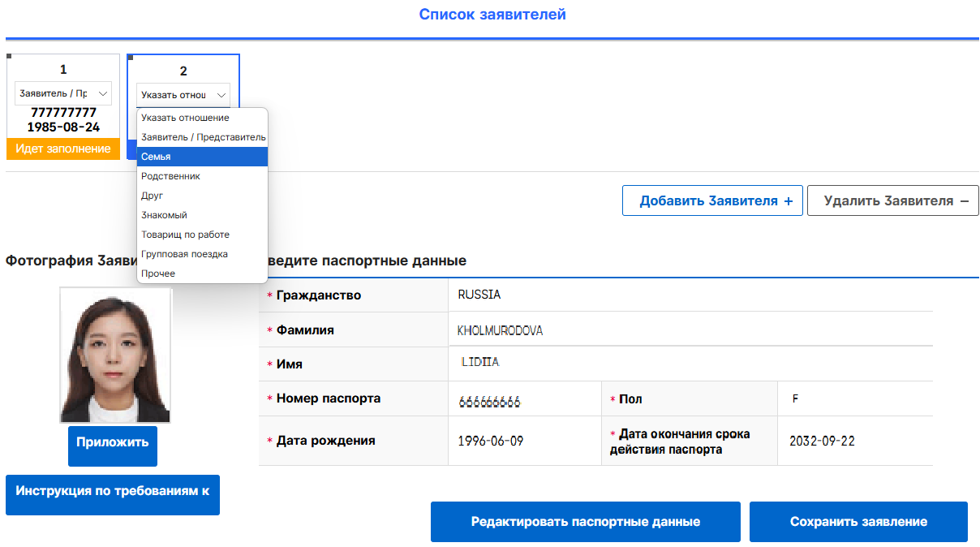Screen dimensions: 980x547
Task: Click 'Дата окончания срока действия паспорта' label
Action: pyautogui.click(x=680, y=441)
